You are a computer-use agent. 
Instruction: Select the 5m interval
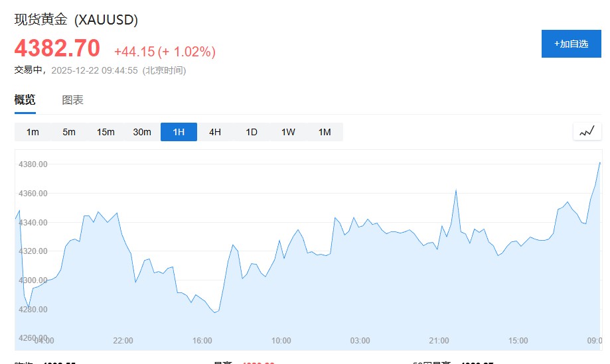(69, 132)
